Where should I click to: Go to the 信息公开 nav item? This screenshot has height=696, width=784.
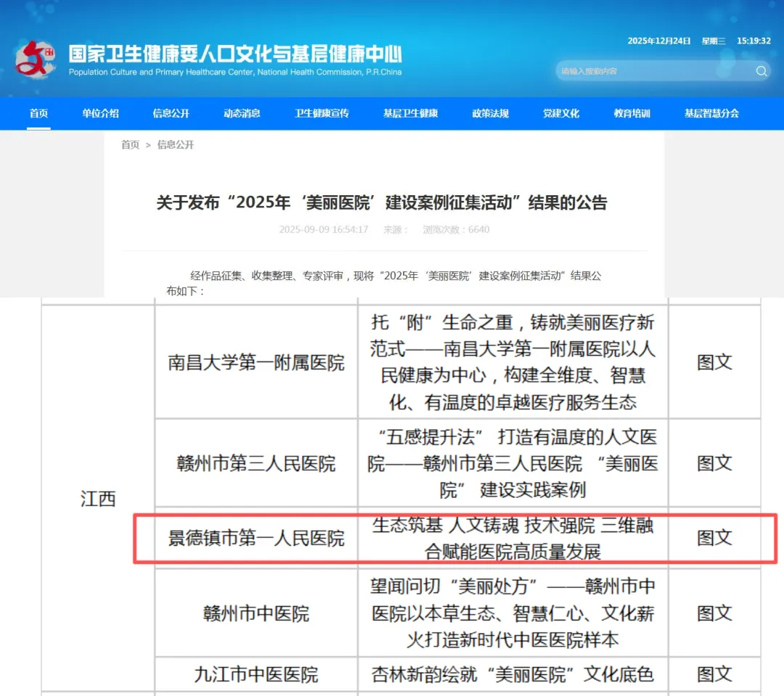point(171,113)
